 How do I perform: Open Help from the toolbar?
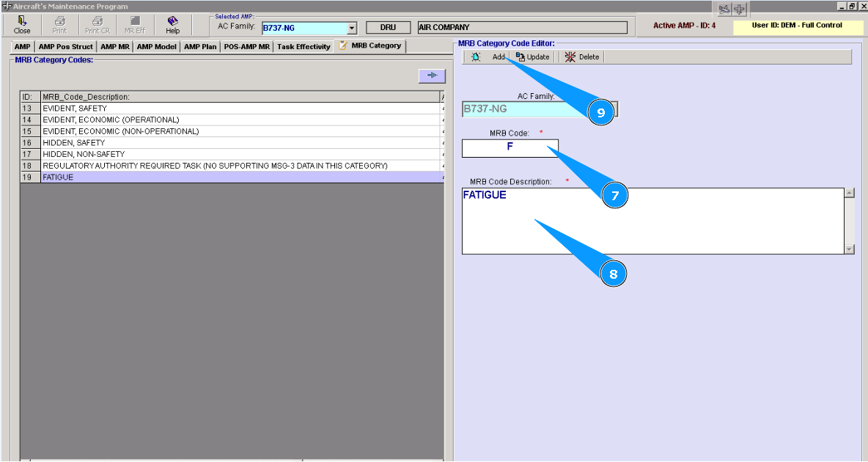tap(173, 25)
